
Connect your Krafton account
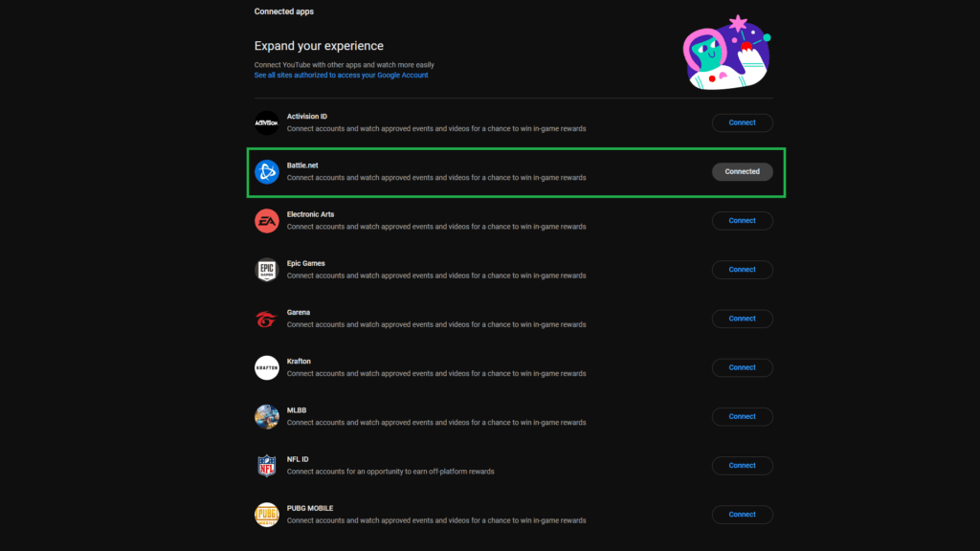pyautogui.click(x=742, y=367)
